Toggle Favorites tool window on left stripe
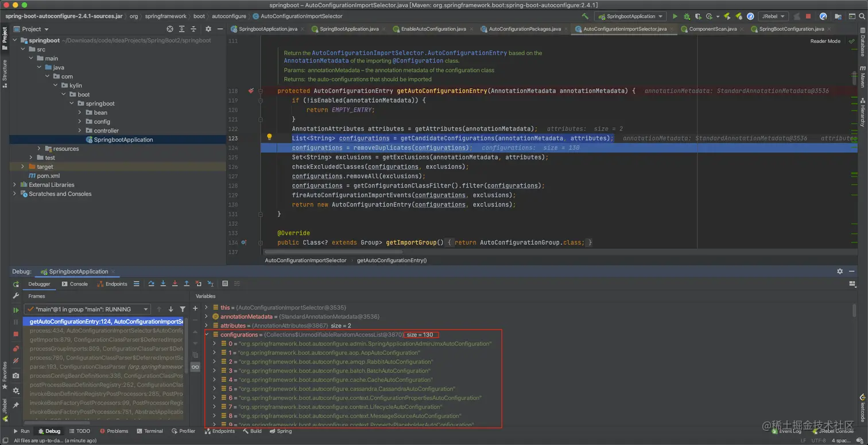868x445 pixels. [x=5, y=374]
